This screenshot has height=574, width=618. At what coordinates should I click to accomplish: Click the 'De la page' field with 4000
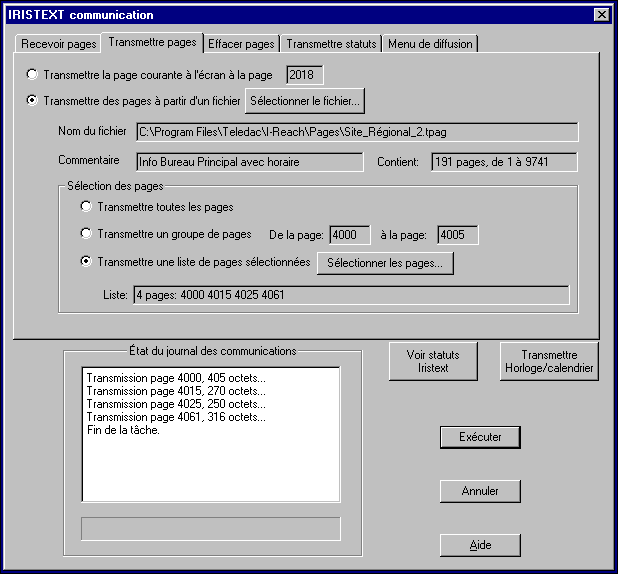[x=350, y=235]
